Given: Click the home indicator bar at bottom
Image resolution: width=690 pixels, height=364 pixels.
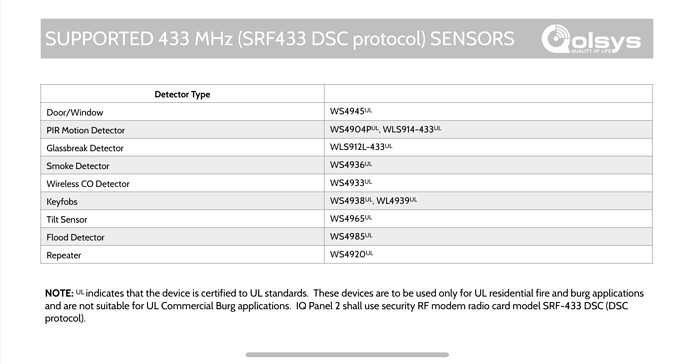Looking at the screenshot, I should 347,354.
